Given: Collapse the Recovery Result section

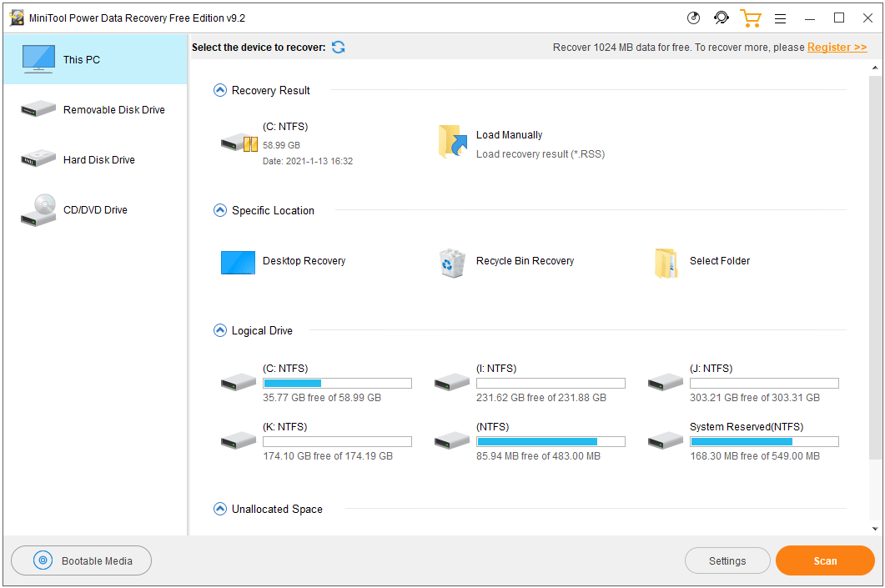Looking at the screenshot, I should pos(220,90).
